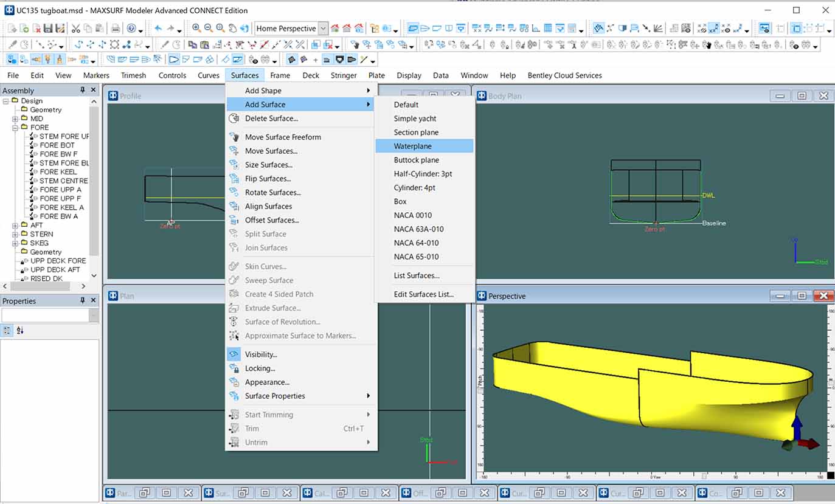Click the Copy toolbar icon
The width and height of the screenshot is (835, 504).
point(88,28)
